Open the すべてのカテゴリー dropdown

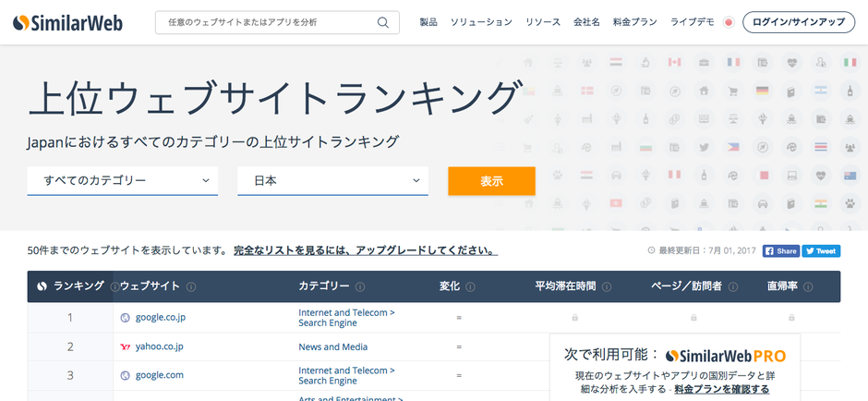pos(122,180)
